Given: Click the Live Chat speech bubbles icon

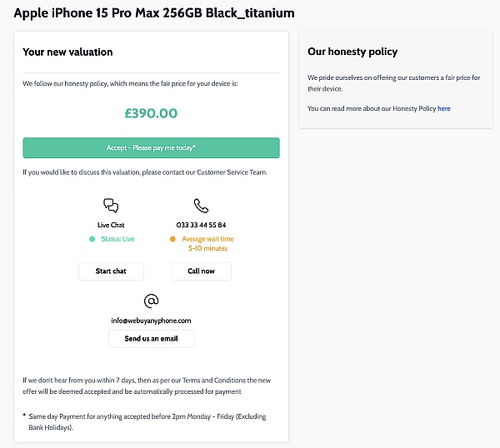Looking at the screenshot, I should point(111,206).
